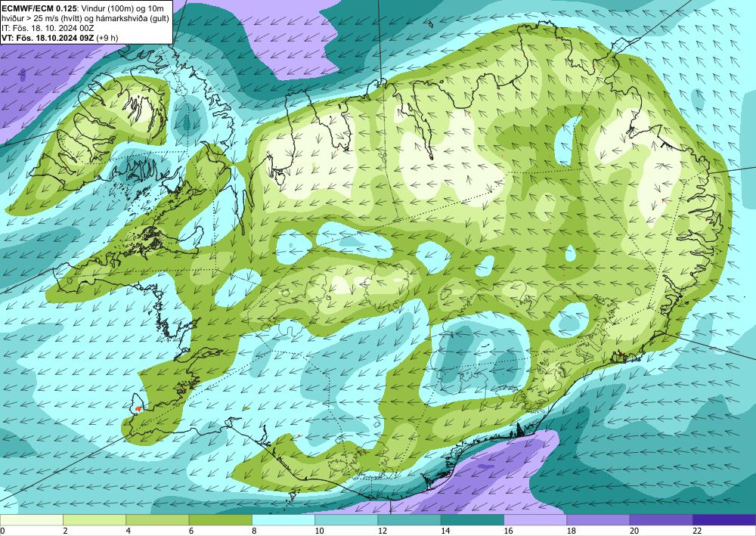Click the lavender 16–18 m/s legend swatch
This screenshot has height=536, width=756.
coord(535,519)
